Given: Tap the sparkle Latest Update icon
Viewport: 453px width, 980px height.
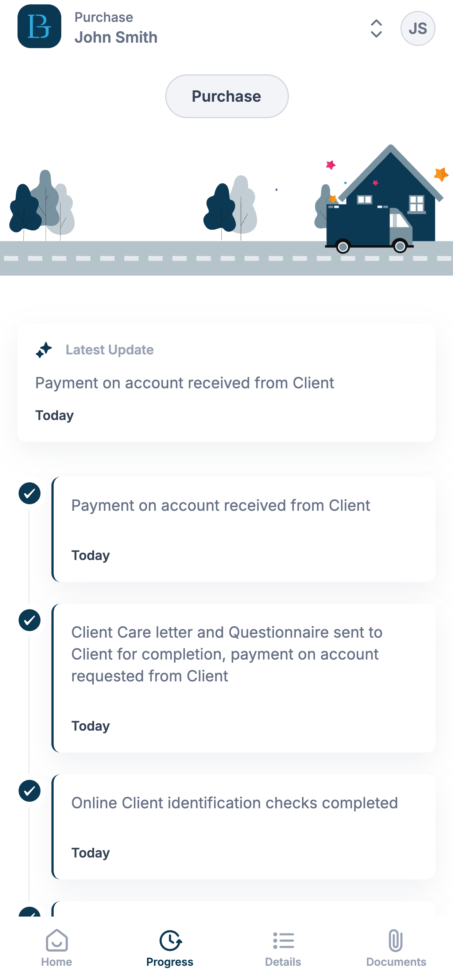Looking at the screenshot, I should [44, 350].
